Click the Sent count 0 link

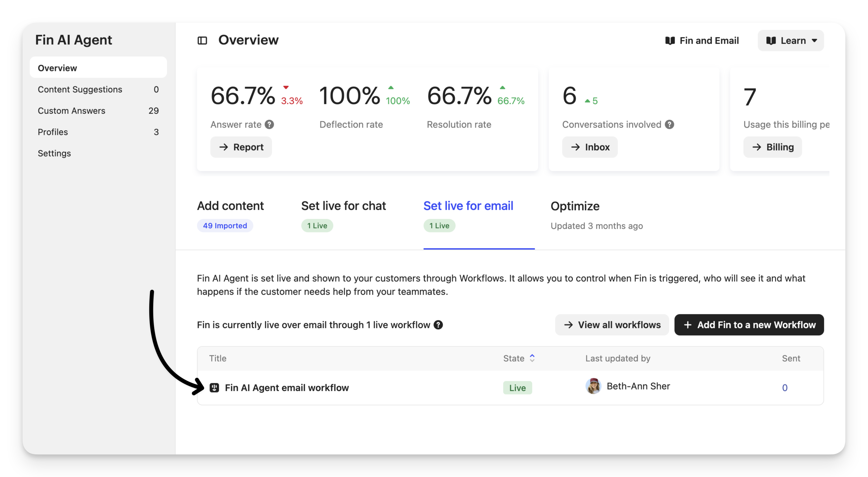pyautogui.click(x=784, y=388)
